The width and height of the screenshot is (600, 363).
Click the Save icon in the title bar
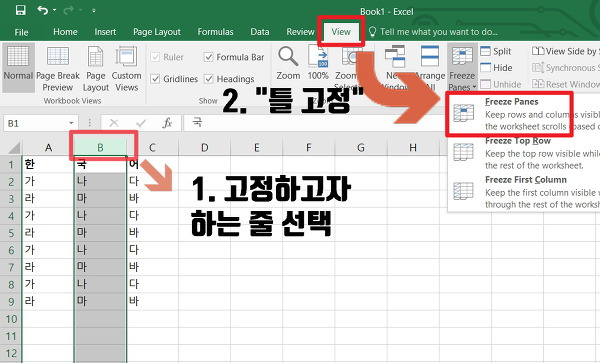point(20,10)
